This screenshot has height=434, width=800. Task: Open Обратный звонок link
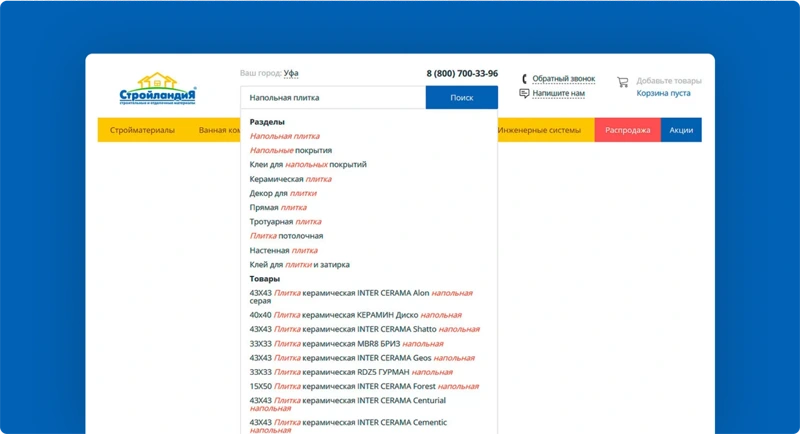564,79
